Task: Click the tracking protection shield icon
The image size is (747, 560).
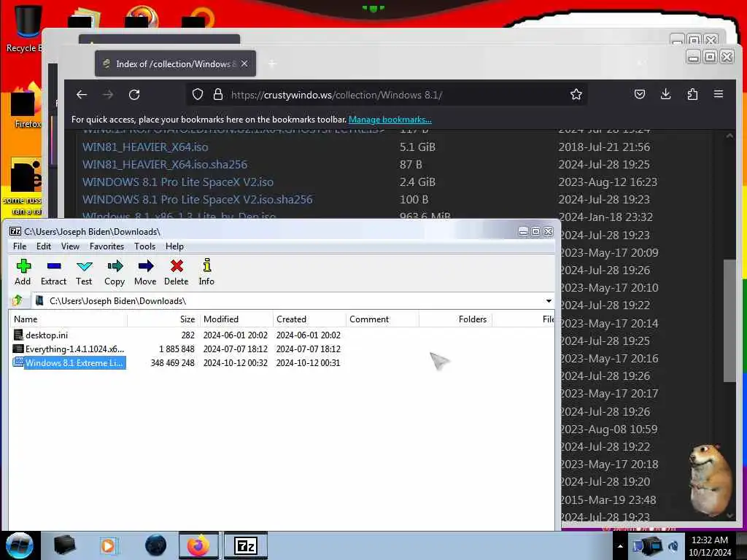Action: [198, 95]
